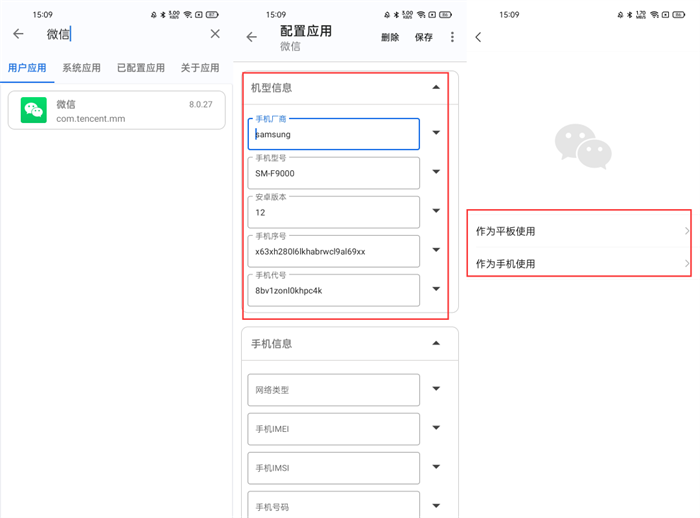
Task: Edit the 手机代号 field
Action: [333, 290]
